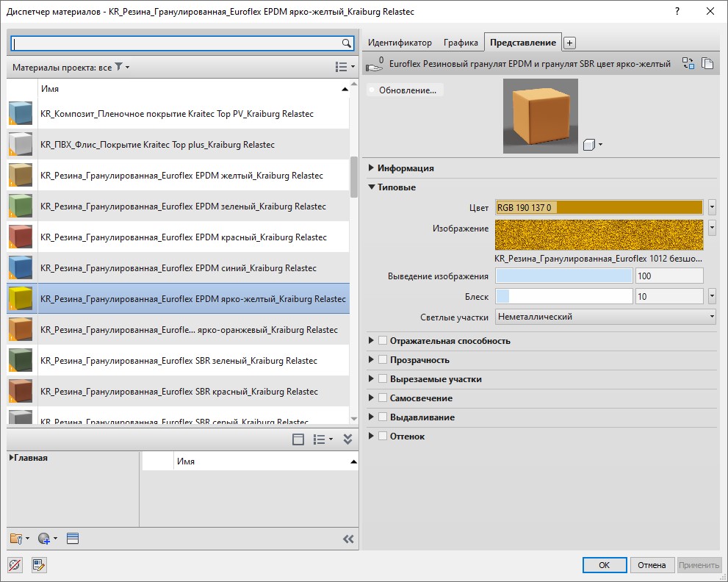Viewport: 728px width, 582px height.
Task: Open the Светлые участки dropdown
Action: tap(605, 317)
